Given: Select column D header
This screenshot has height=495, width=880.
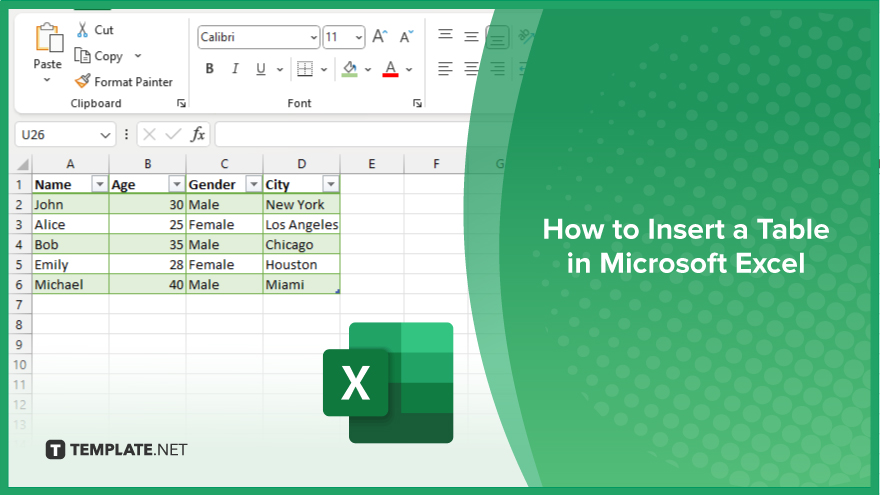Looking at the screenshot, I should pos(301,164).
